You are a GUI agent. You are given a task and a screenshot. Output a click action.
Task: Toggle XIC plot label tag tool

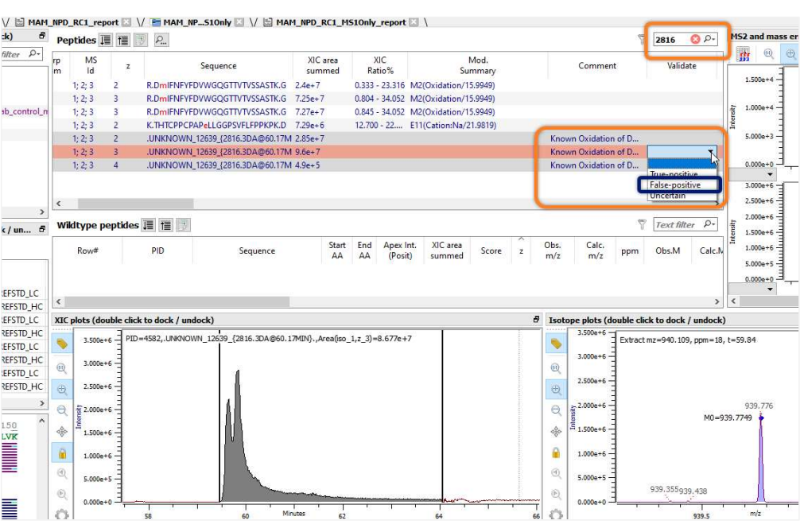coord(62,344)
